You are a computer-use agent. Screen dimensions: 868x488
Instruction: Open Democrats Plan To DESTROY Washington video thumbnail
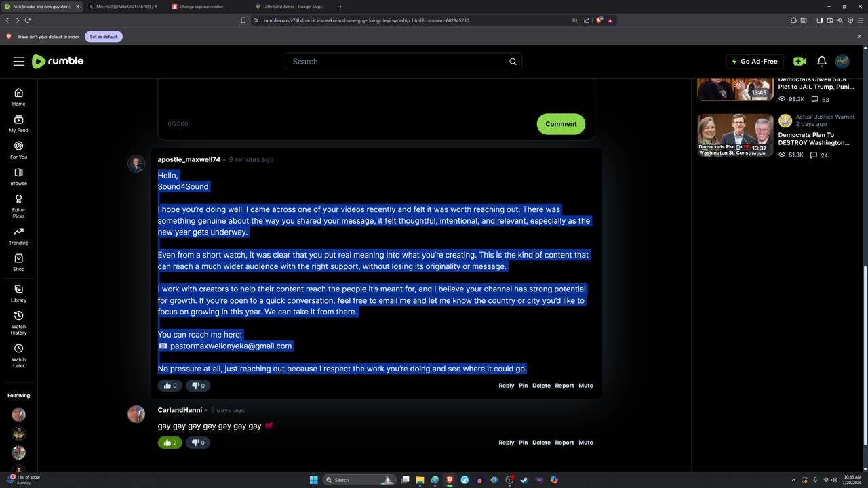pyautogui.click(x=735, y=135)
